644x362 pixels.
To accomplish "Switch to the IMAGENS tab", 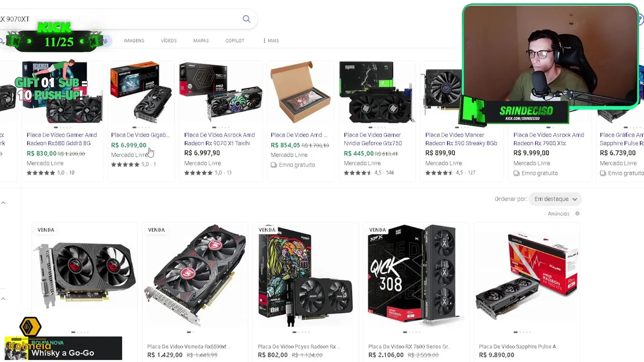I will [x=134, y=41].
